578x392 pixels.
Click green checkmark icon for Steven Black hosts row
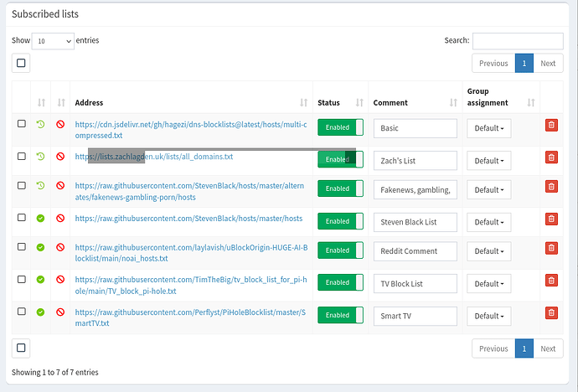click(x=40, y=219)
